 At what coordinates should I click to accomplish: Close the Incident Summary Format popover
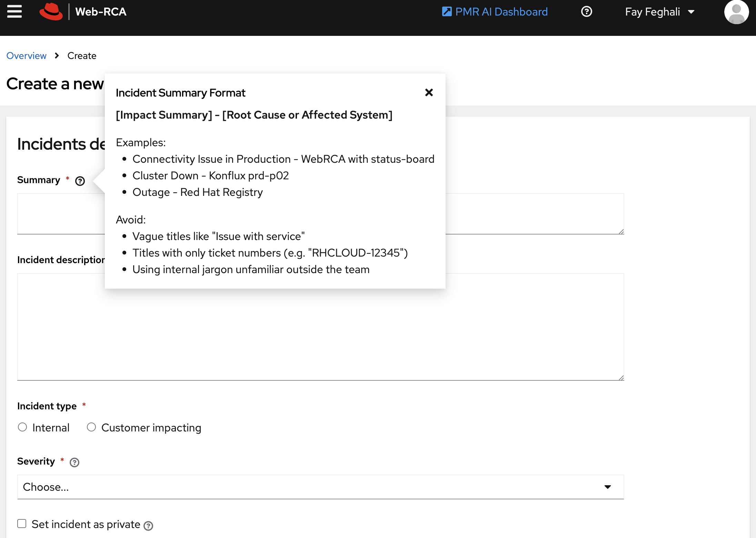[429, 92]
